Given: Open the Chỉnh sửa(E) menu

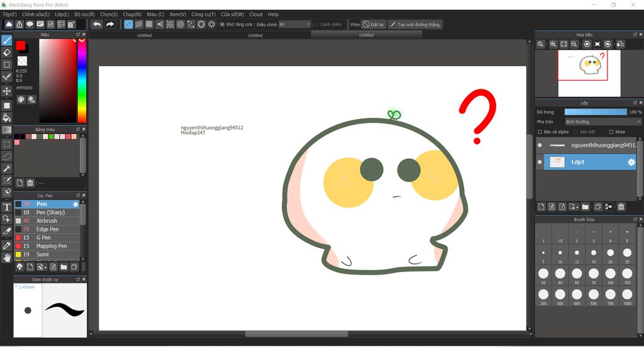Looking at the screenshot, I should pyautogui.click(x=35, y=14).
